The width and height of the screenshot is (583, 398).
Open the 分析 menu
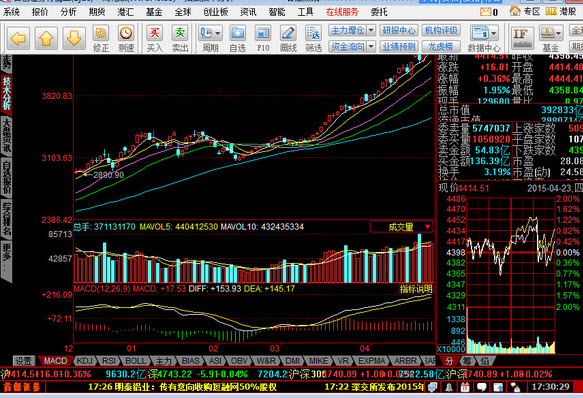point(68,12)
